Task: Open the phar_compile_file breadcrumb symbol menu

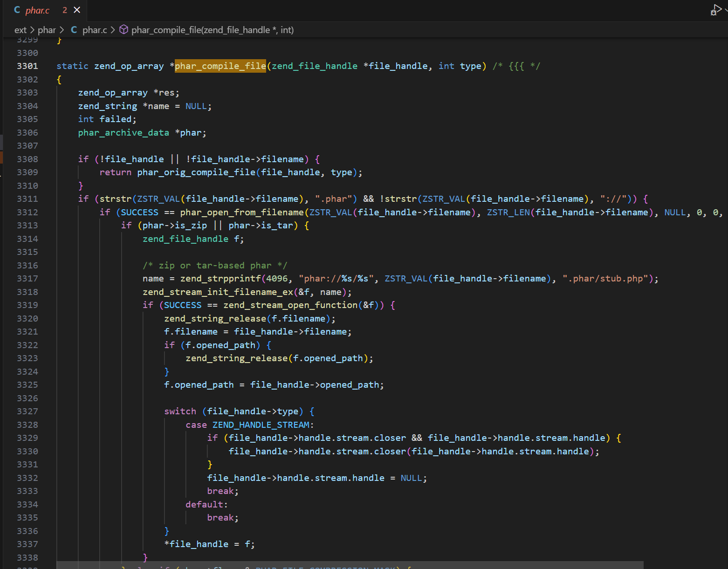Action: click(x=212, y=30)
